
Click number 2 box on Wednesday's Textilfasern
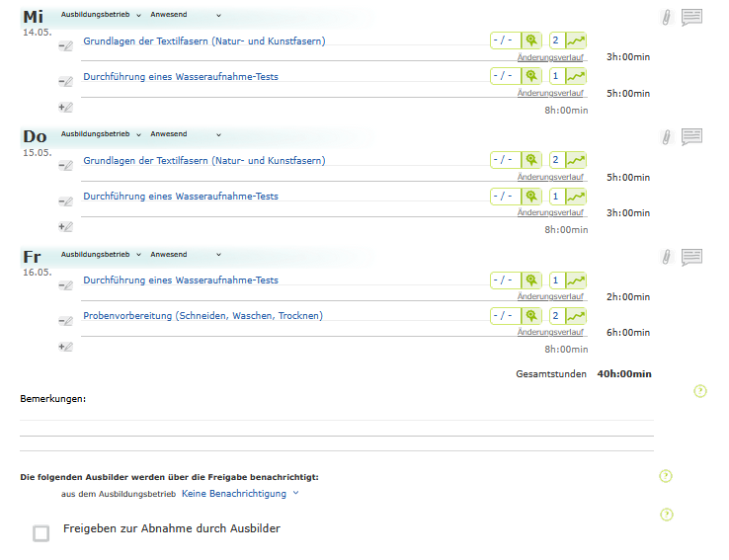pyautogui.click(x=556, y=40)
